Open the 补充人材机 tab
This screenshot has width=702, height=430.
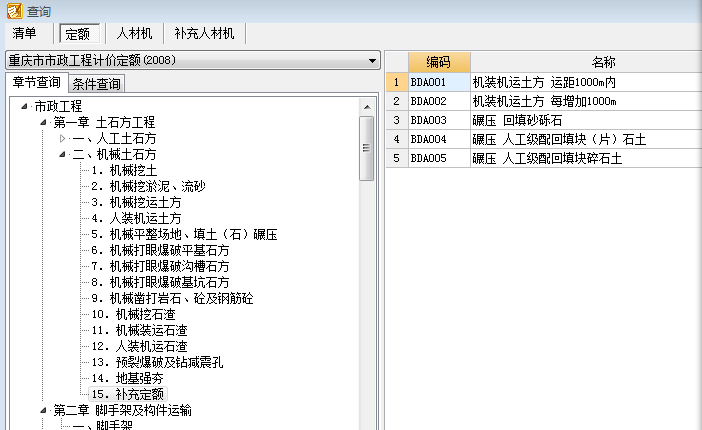tap(204, 34)
